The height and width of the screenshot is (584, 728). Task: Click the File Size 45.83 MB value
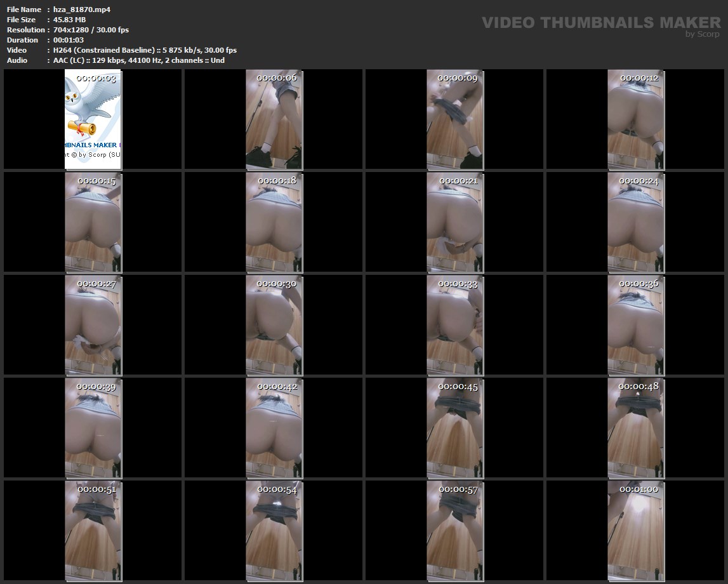click(65, 20)
